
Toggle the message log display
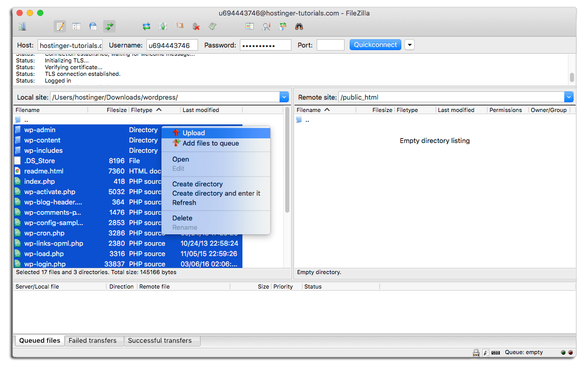coord(59,26)
